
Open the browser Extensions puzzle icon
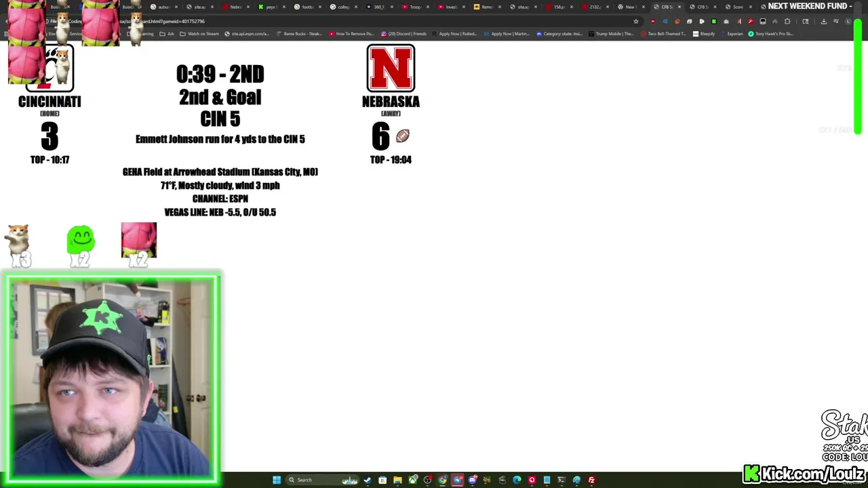click(x=787, y=21)
